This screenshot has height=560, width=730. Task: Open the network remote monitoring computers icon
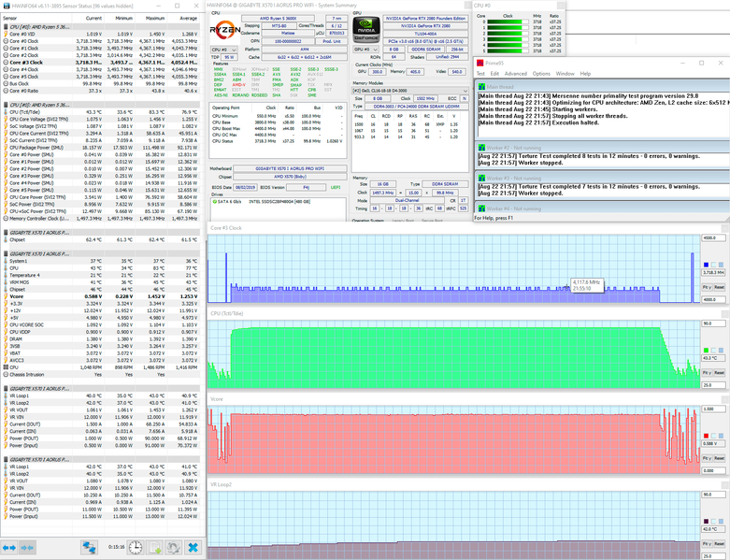tap(89, 548)
